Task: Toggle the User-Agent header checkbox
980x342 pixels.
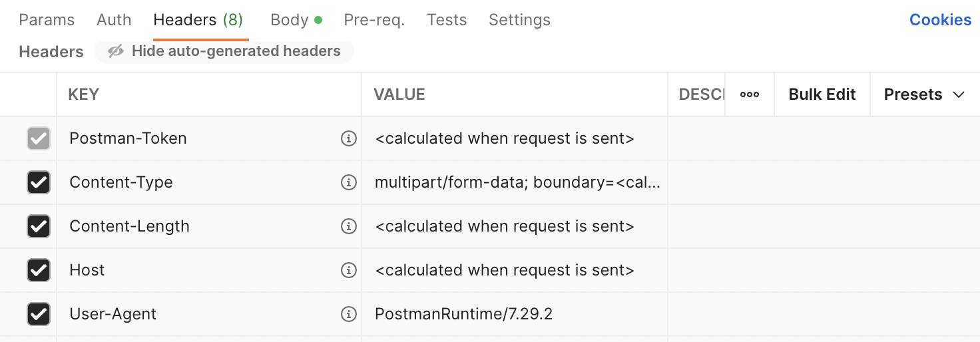Action: (x=39, y=314)
